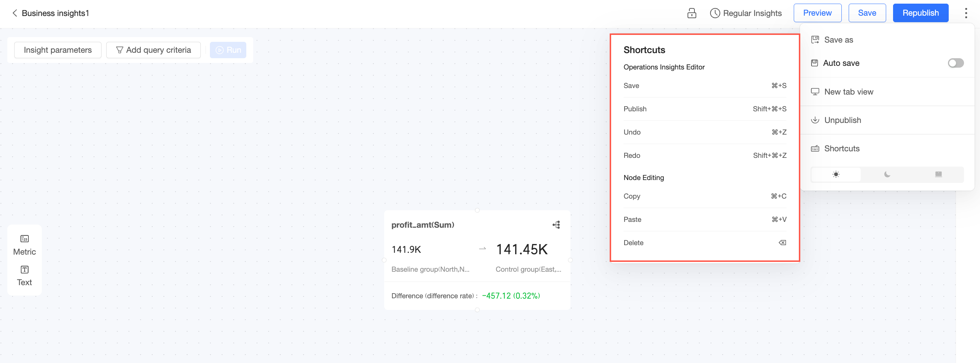Add a Metric node from the palette
Image resolution: width=980 pixels, height=363 pixels.
click(x=25, y=246)
